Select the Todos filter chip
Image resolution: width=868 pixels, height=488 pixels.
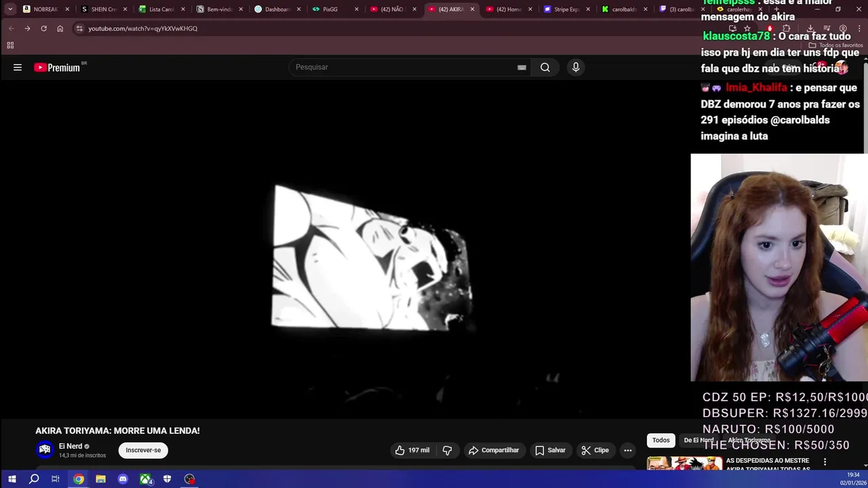click(661, 440)
